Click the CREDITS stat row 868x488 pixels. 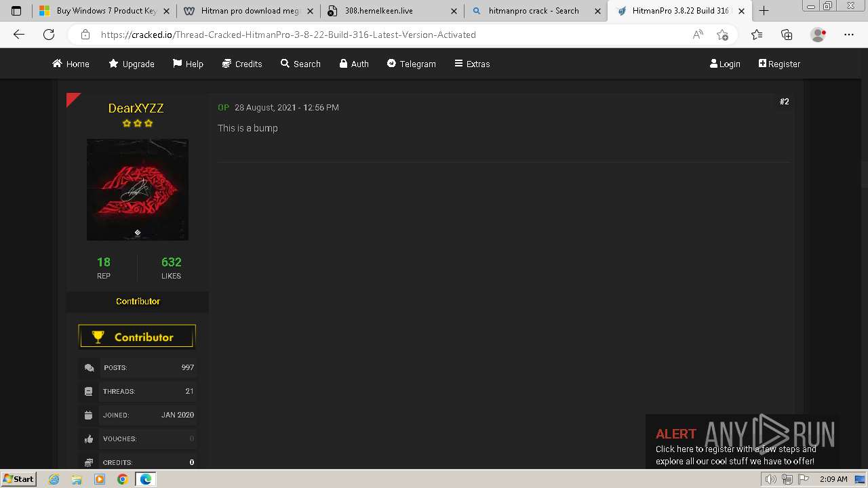pos(138,462)
